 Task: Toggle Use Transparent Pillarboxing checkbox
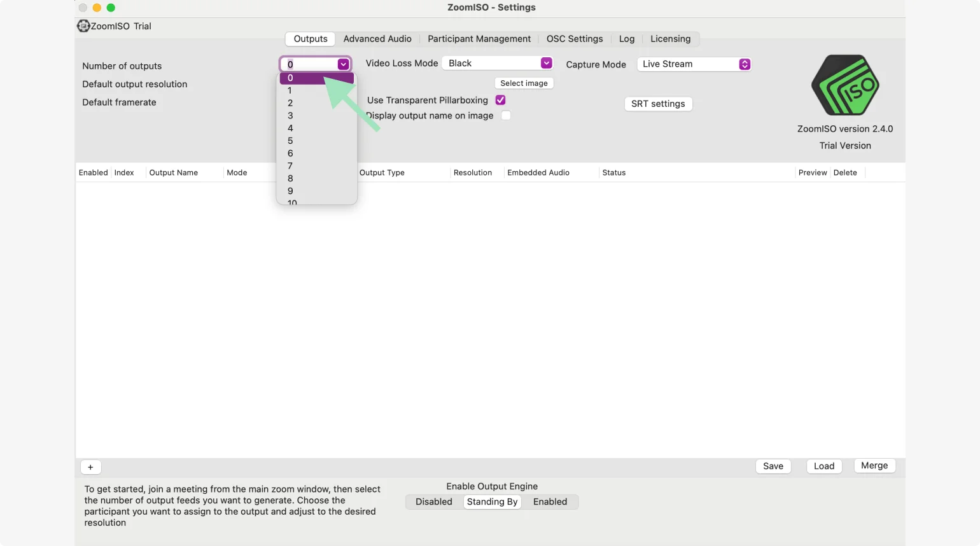501,100
